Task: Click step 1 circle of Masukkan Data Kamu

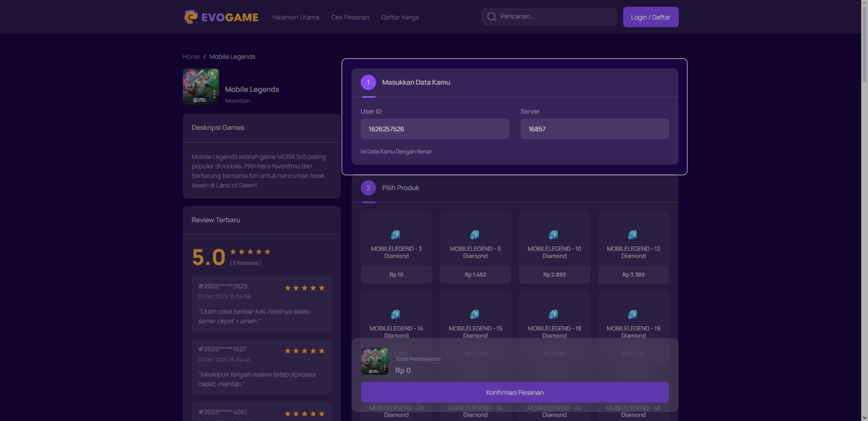Action: point(368,82)
